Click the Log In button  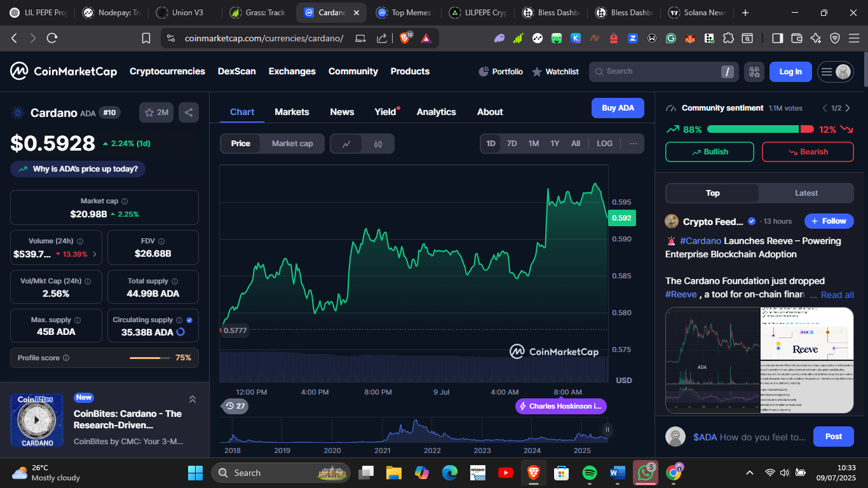pyautogui.click(x=790, y=72)
